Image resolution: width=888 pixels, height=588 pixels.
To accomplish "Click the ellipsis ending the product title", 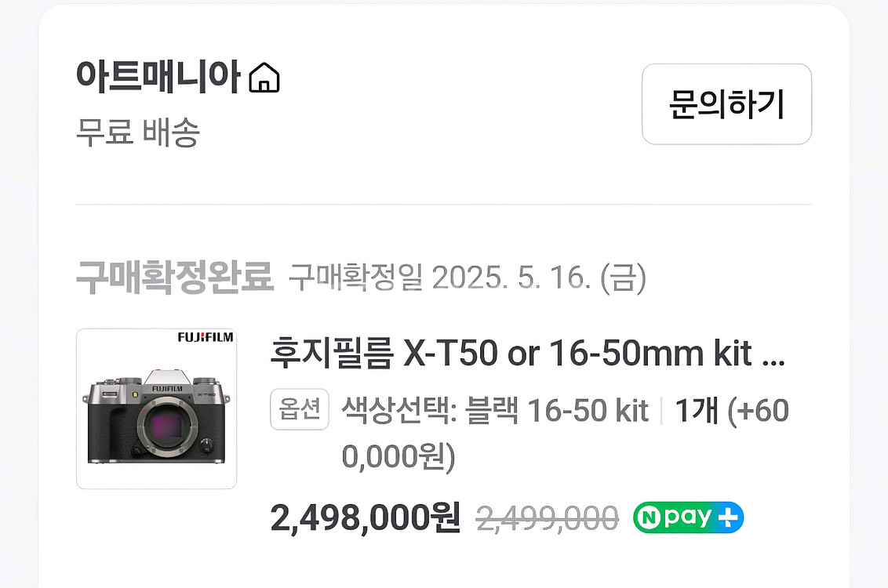I will (773, 358).
